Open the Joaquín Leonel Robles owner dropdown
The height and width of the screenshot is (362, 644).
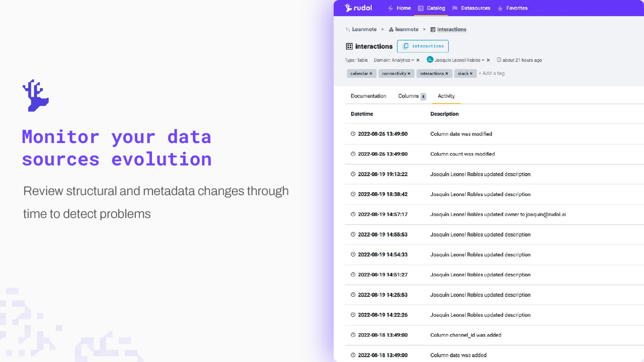pos(459,60)
